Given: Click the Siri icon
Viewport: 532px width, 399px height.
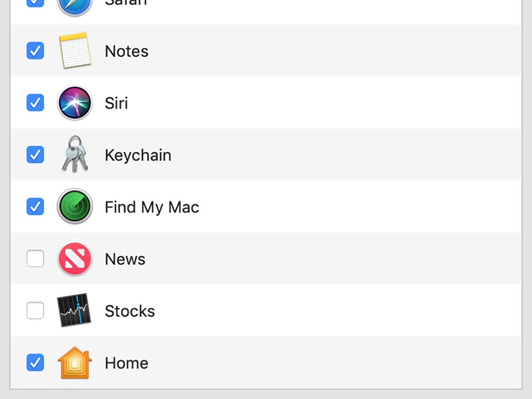Looking at the screenshot, I should (x=74, y=103).
